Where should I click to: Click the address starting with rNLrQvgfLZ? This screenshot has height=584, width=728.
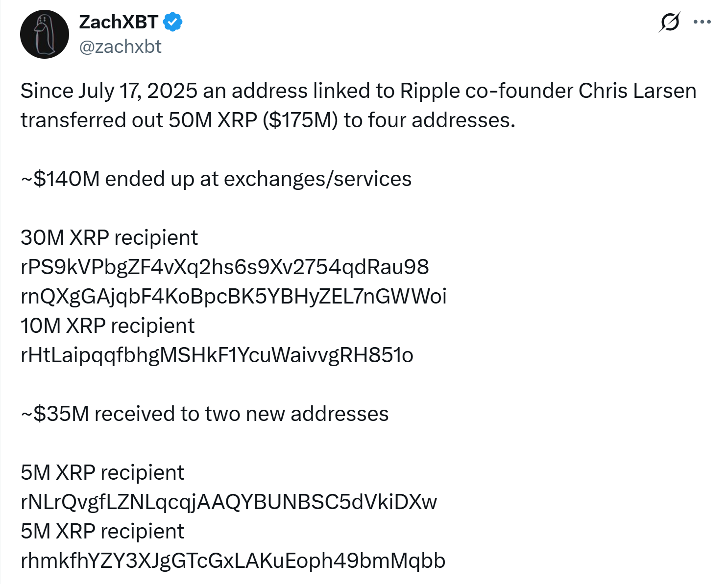click(229, 502)
